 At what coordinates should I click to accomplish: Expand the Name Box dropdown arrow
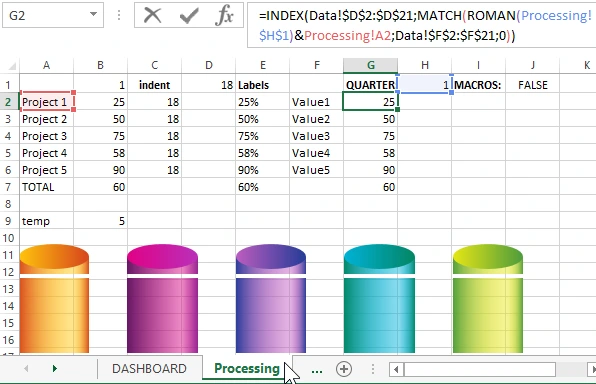(x=93, y=14)
